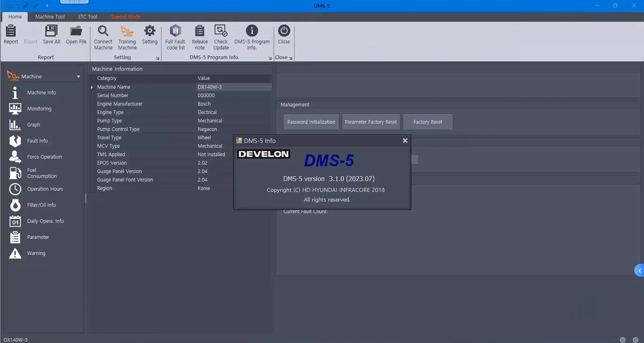Open Fuel Consumption in the sidebar
644x343 pixels.
42,173
